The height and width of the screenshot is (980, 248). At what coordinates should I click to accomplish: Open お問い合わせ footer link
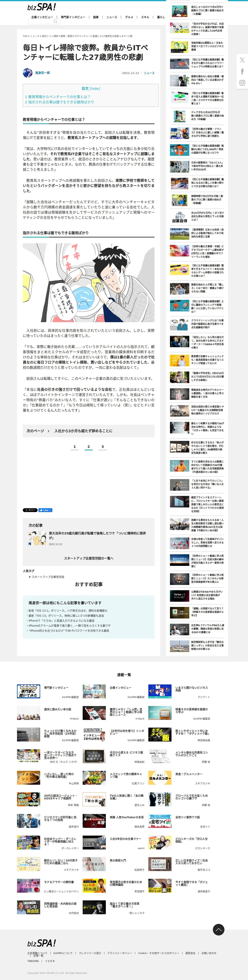point(209,953)
